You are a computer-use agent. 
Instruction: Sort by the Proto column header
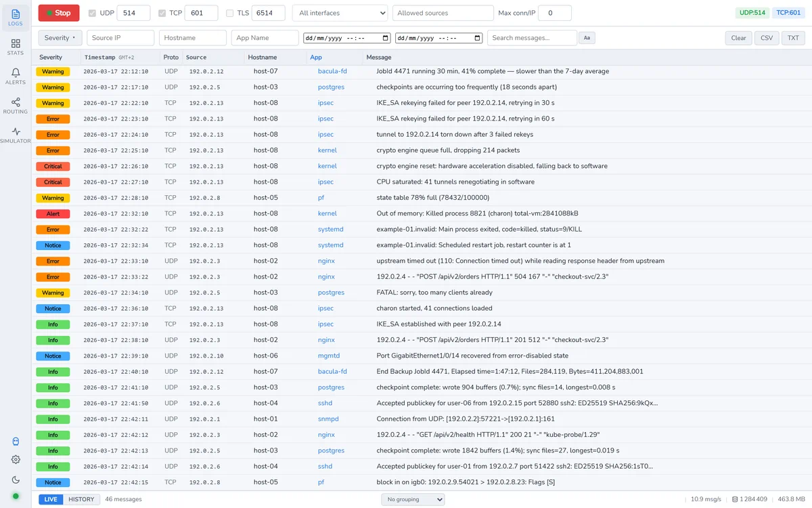(171, 58)
